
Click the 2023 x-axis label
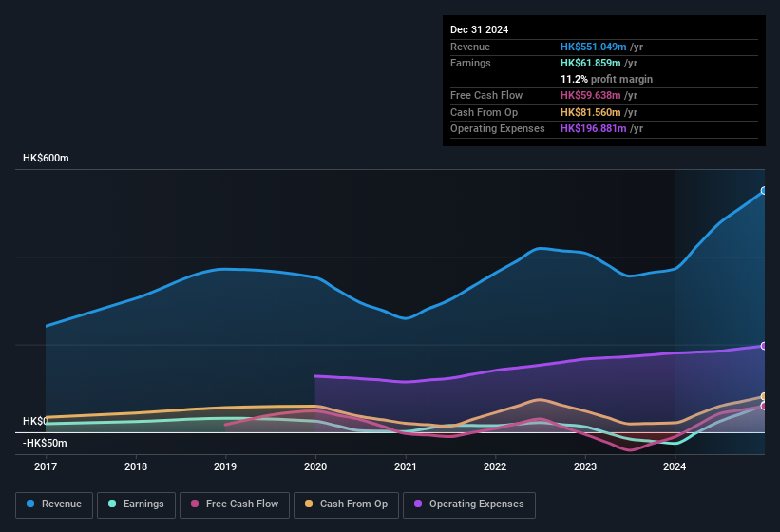pos(585,466)
